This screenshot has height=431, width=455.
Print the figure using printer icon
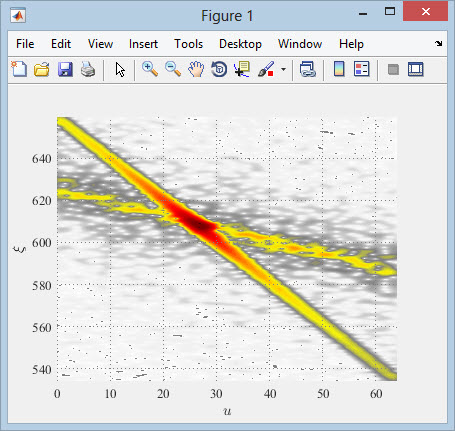pyautogui.click(x=88, y=69)
